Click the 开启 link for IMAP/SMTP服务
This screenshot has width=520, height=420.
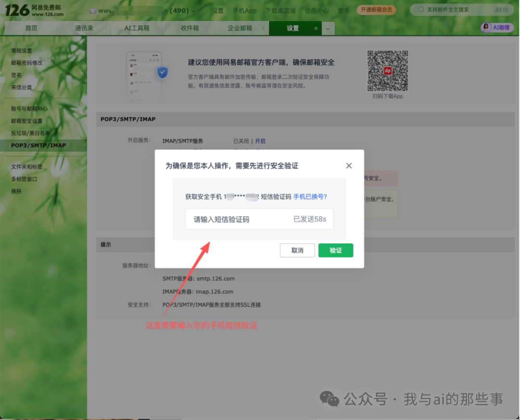(x=260, y=141)
